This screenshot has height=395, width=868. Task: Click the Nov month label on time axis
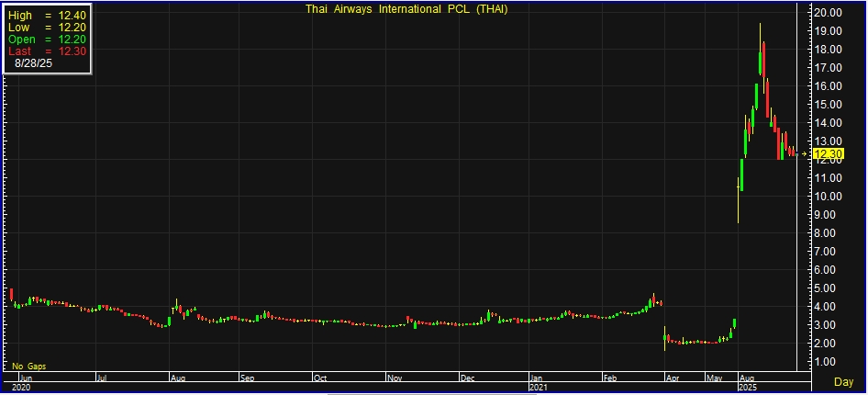click(395, 379)
